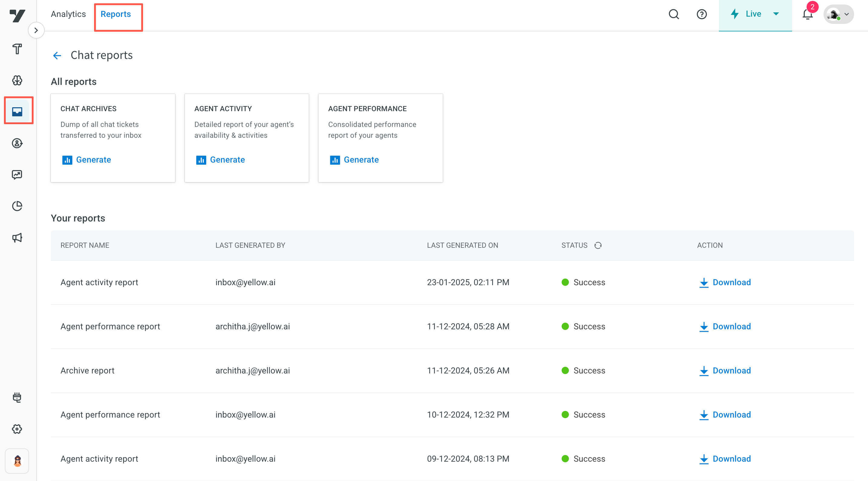Image resolution: width=868 pixels, height=481 pixels.
Task: Click the REPORT NAME column header
Action: (85, 245)
